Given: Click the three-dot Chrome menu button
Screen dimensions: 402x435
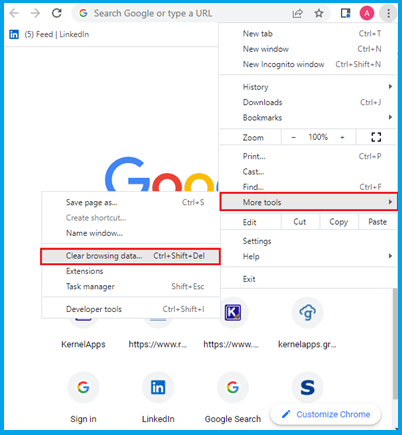Looking at the screenshot, I should coord(388,13).
